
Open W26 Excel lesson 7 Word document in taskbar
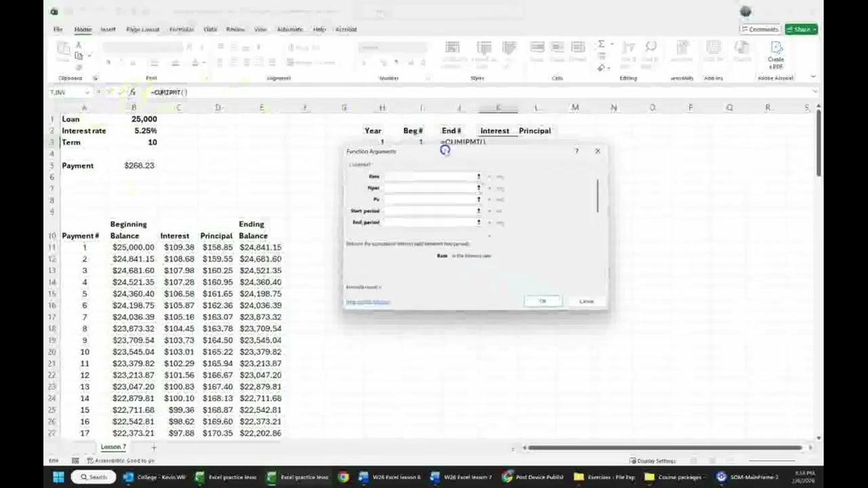(x=462, y=477)
